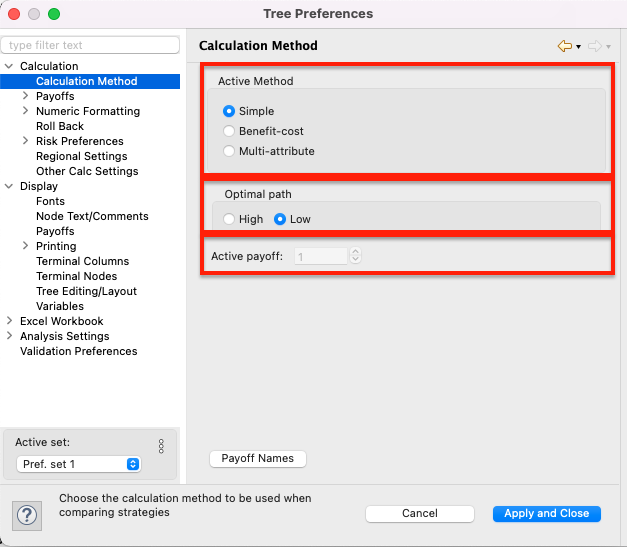Collapse the Calculation tree category

click(x=9, y=66)
